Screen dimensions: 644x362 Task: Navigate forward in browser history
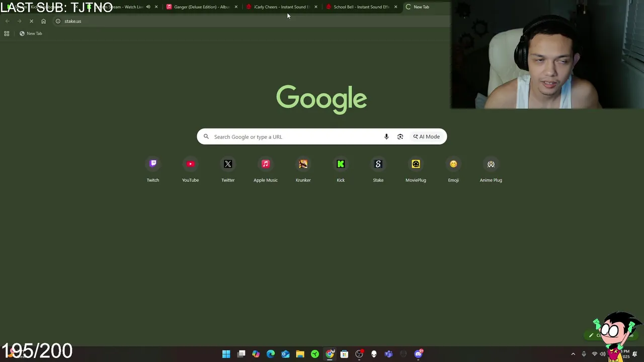click(x=19, y=21)
